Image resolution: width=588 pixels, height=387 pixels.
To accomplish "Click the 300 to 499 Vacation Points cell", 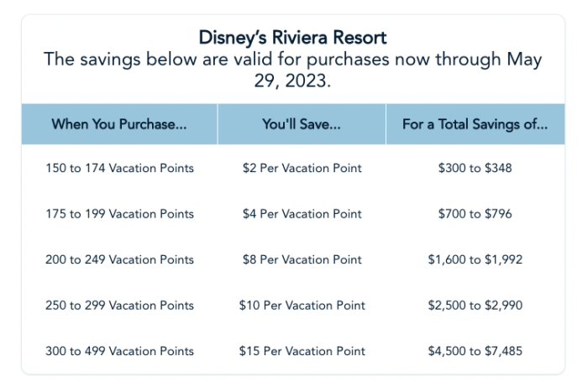I will 119,351.
